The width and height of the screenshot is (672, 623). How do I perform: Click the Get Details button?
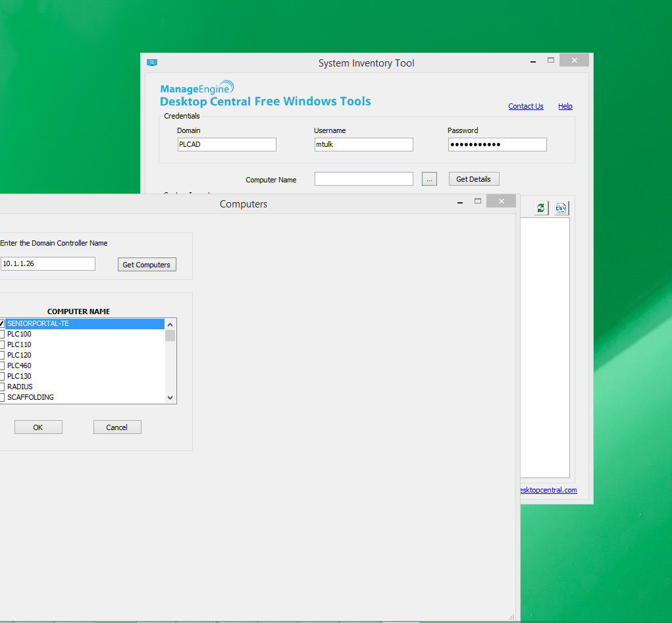tap(474, 179)
